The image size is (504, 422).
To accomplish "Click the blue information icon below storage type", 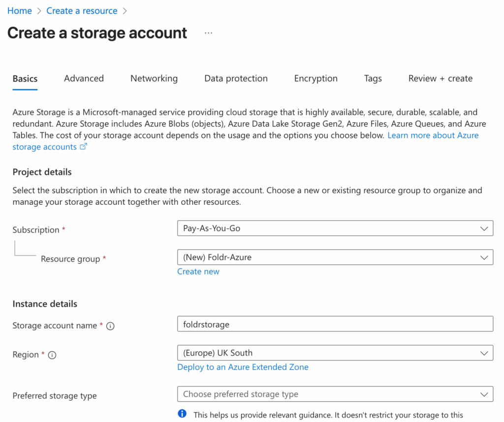I will coord(183,414).
